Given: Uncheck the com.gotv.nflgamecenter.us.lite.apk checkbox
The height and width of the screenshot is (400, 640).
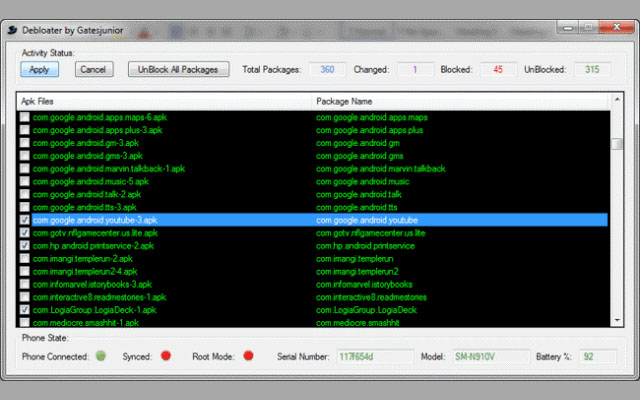Looking at the screenshot, I should (24, 233).
